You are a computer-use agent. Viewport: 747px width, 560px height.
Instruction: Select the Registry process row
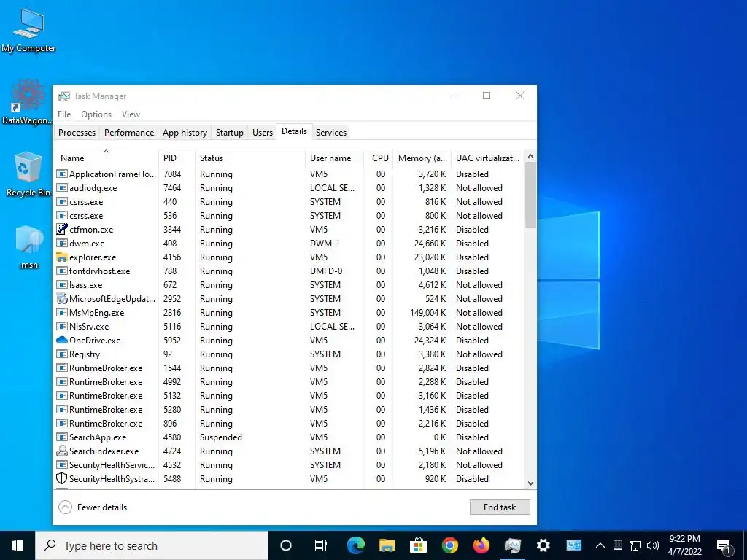(289, 354)
